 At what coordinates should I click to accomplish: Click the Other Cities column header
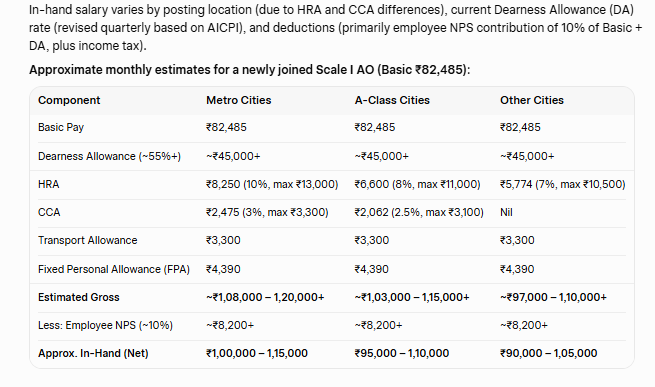[x=532, y=100]
